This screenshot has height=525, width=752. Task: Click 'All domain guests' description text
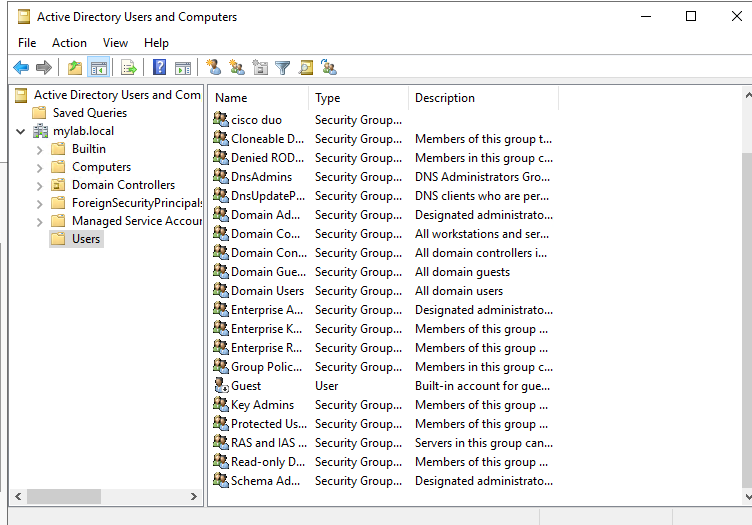462,272
